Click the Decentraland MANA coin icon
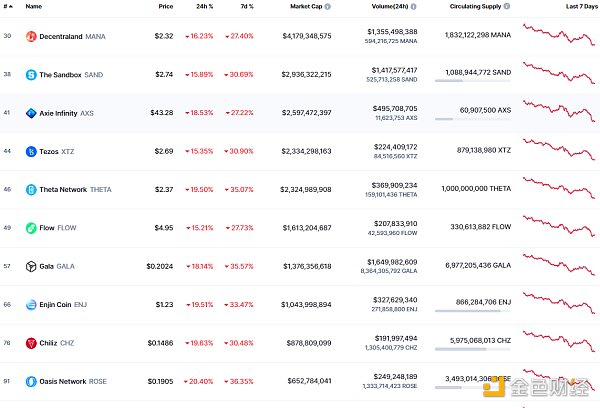The height and width of the screenshot is (408, 600). (x=32, y=37)
